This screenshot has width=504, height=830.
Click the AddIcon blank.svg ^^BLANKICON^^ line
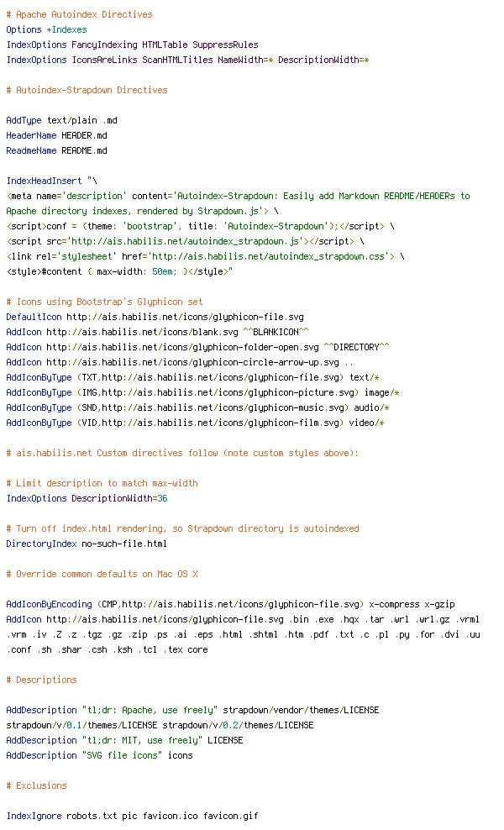coord(157,333)
